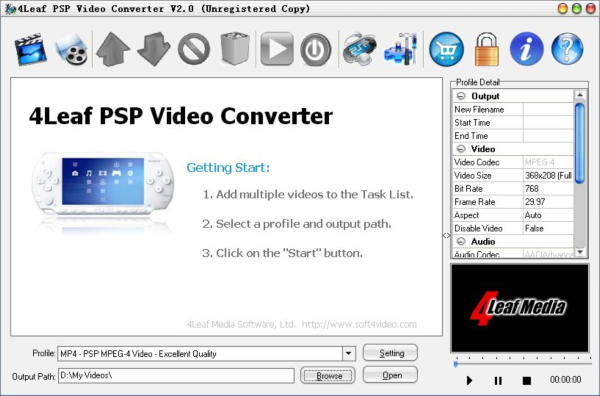Pause the preview player
The width and height of the screenshot is (600, 396).
(x=498, y=380)
